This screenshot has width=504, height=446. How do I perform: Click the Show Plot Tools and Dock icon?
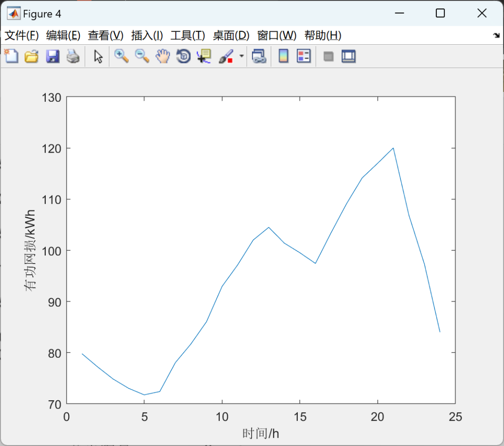tap(349, 56)
